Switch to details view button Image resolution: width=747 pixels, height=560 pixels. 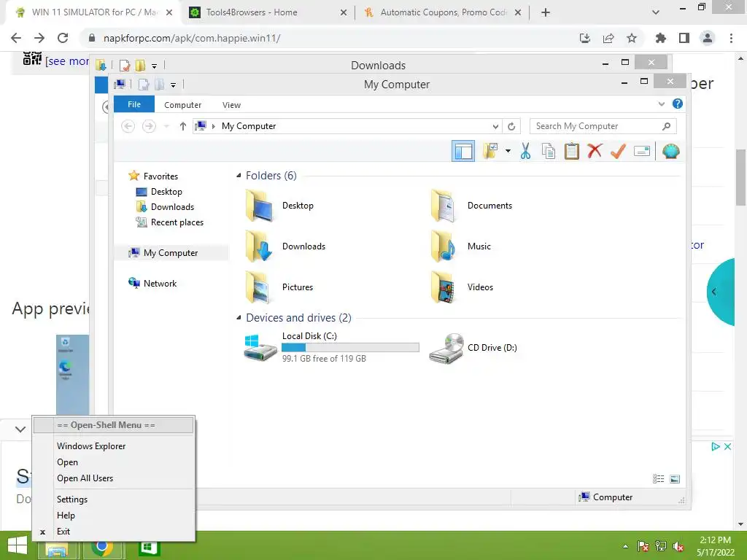point(659,479)
